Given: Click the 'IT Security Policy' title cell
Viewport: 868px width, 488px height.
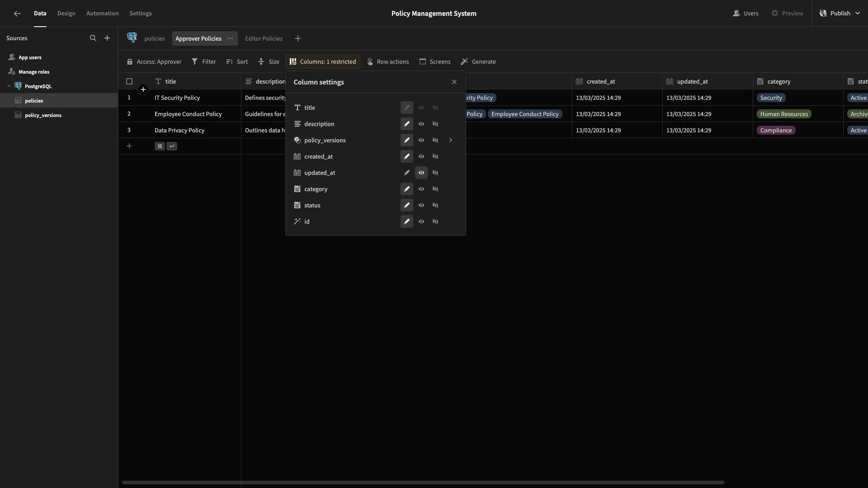Looking at the screenshot, I should [x=196, y=98].
